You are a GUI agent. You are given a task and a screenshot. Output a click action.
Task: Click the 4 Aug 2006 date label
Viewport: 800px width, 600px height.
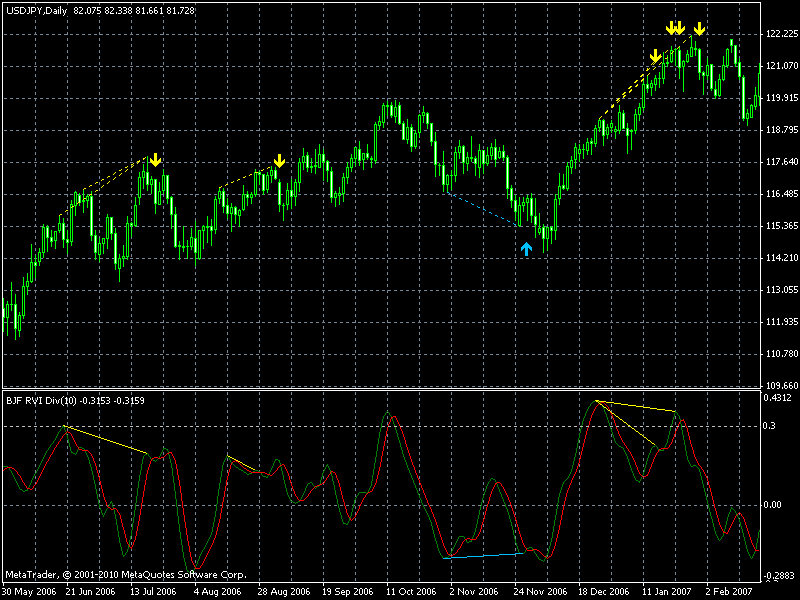[x=217, y=592]
